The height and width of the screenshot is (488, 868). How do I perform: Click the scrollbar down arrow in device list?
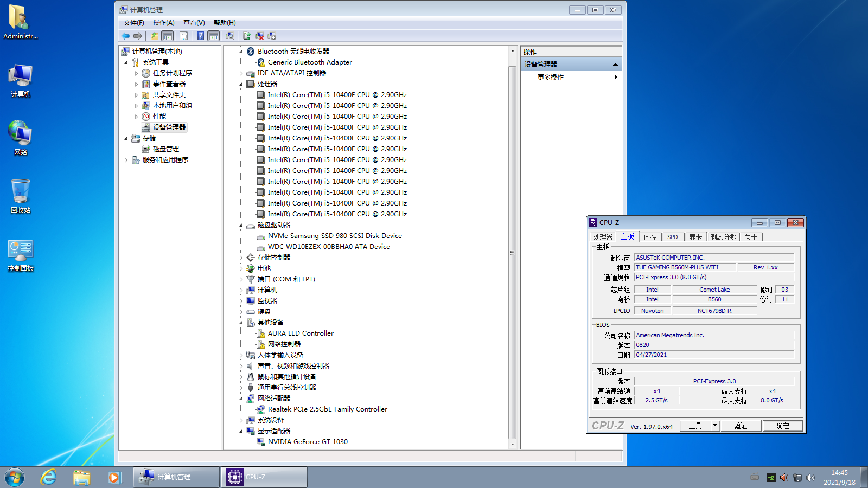click(512, 445)
